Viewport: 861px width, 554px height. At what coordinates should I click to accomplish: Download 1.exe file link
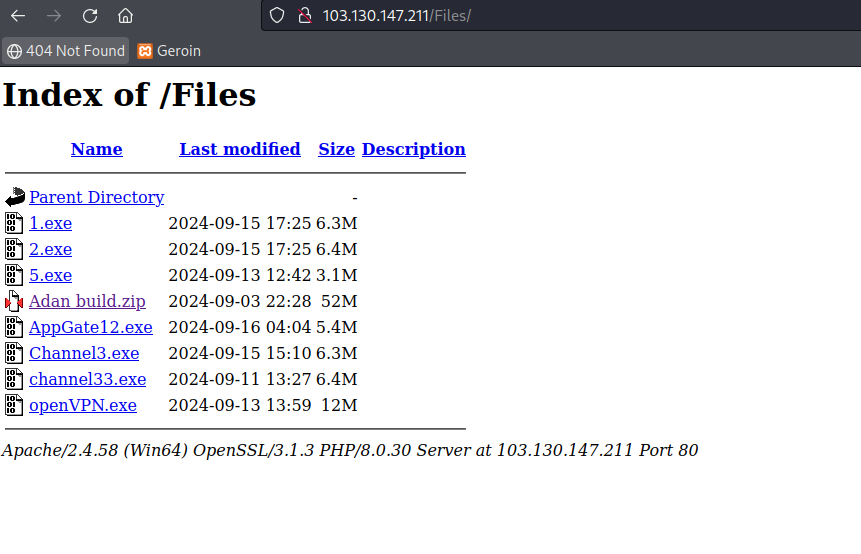click(x=51, y=223)
